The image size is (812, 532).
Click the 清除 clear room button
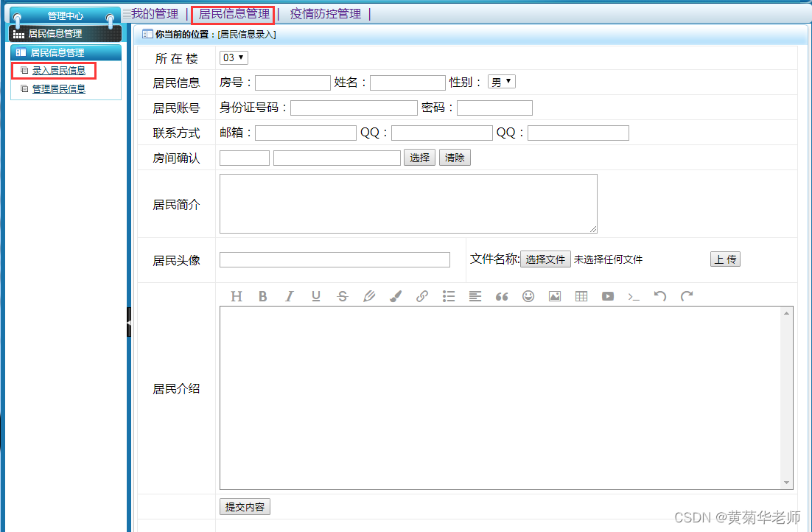click(x=455, y=158)
